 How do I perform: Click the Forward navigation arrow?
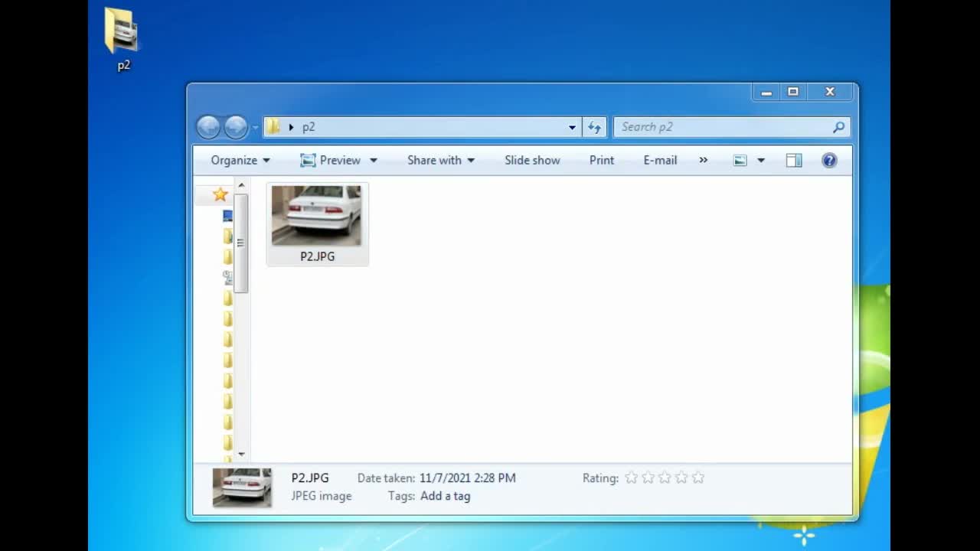(x=236, y=127)
